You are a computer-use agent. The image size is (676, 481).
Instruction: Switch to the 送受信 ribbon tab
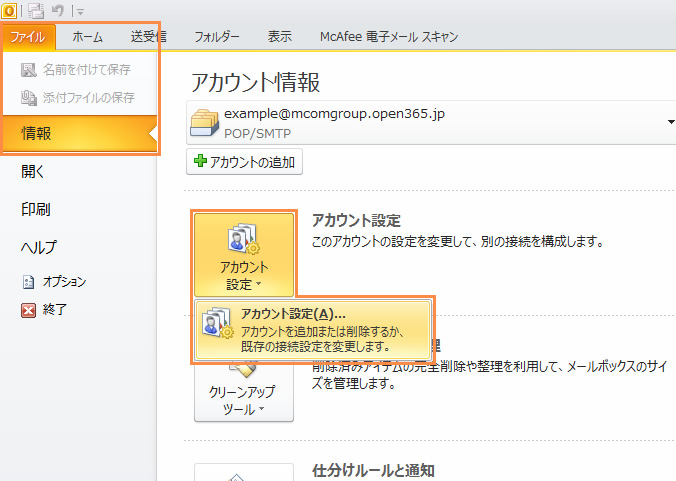[148, 37]
